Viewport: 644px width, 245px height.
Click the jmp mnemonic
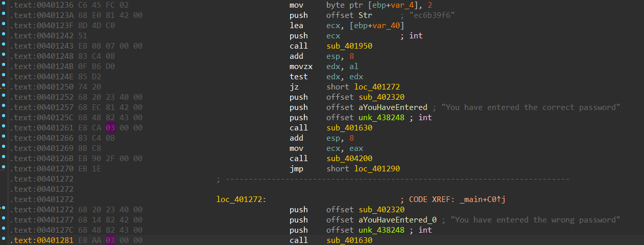296,169
